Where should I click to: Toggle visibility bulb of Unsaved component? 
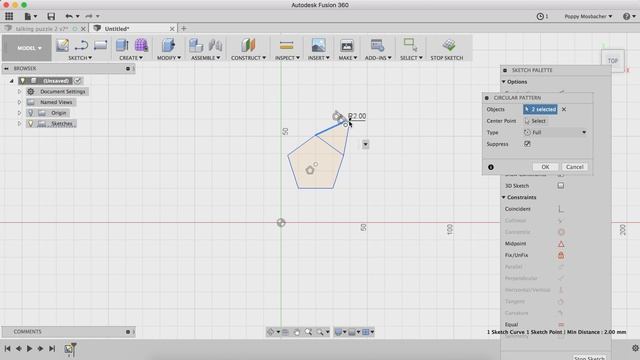(x=23, y=81)
